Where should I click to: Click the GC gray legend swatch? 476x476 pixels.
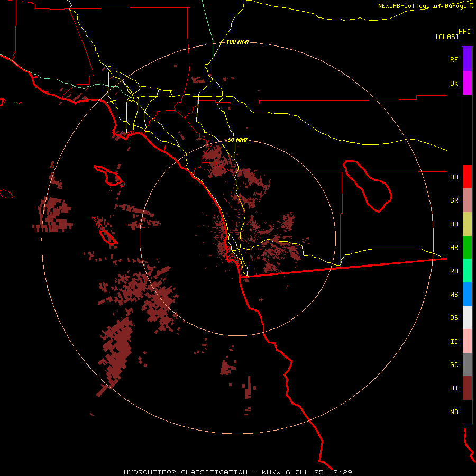467,364
